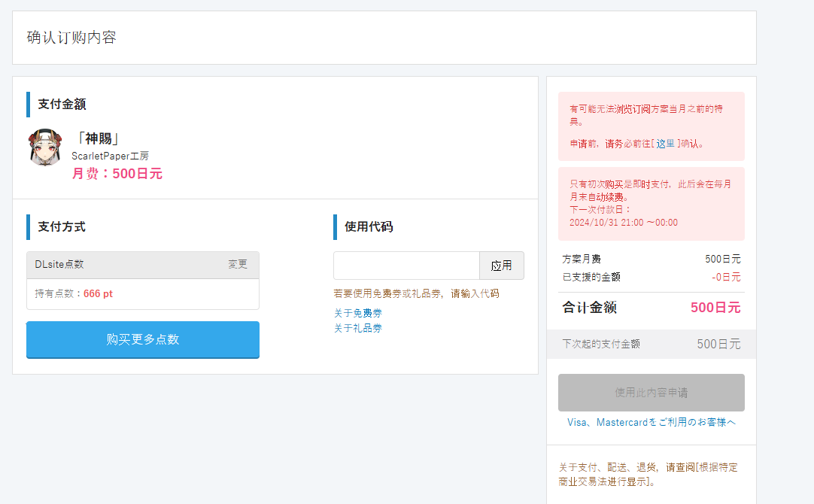
Task: Click the 使用此内容申请 button
Action: click(x=651, y=393)
